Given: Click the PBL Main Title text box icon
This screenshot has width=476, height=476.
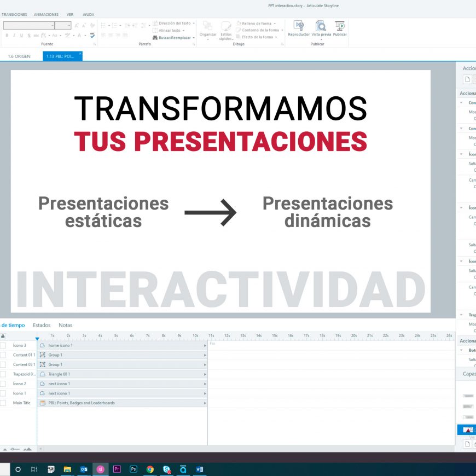Looking at the screenshot, I should tap(43, 403).
